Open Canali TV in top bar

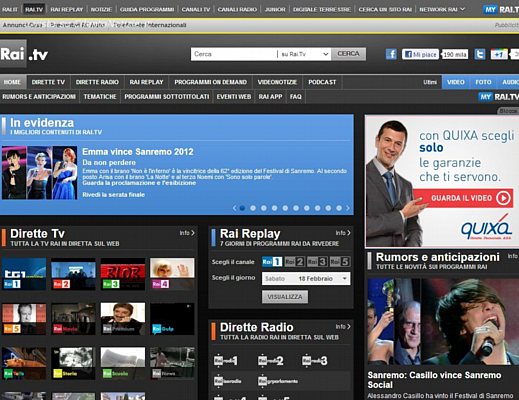pos(196,9)
